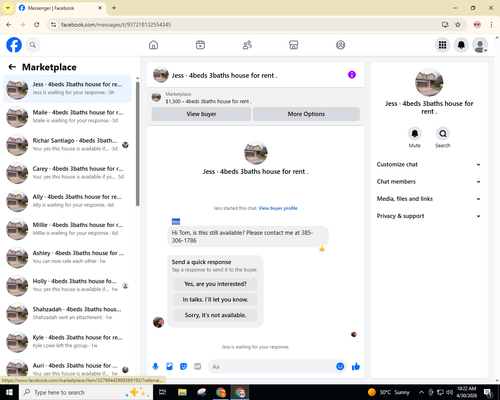
Task: Click the chat list scrollbar
Action: pyautogui.click(x=137, y=143)
